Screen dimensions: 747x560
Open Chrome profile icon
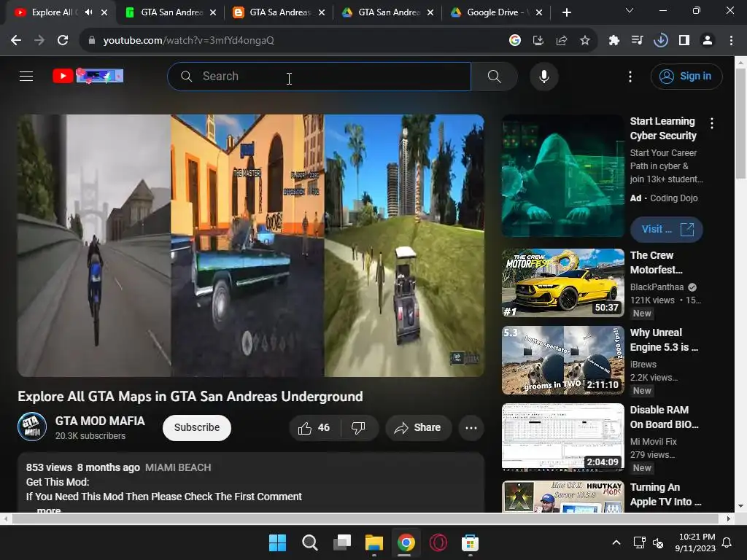708,41
